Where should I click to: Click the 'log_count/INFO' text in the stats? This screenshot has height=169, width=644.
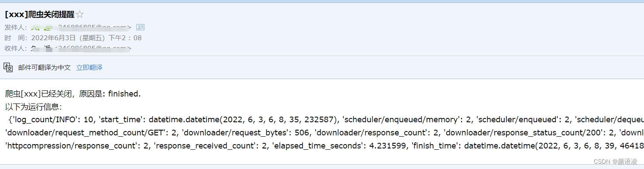point(42,119)
